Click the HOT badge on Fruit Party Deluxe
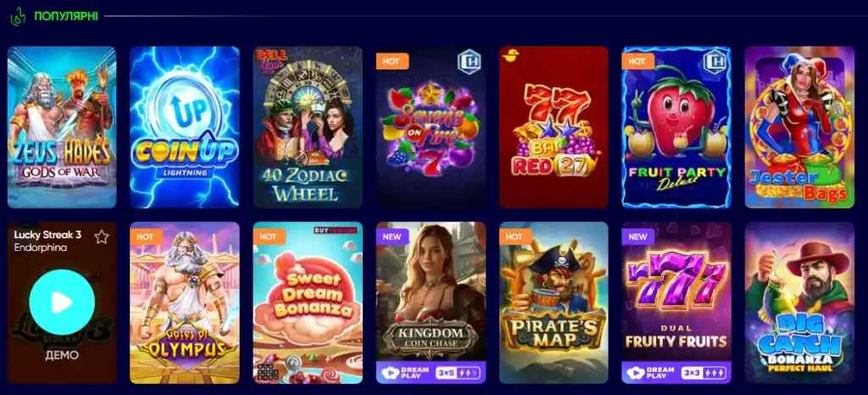Image resolution: width=868 pixels, height=395 pixels. coord(637,61)
